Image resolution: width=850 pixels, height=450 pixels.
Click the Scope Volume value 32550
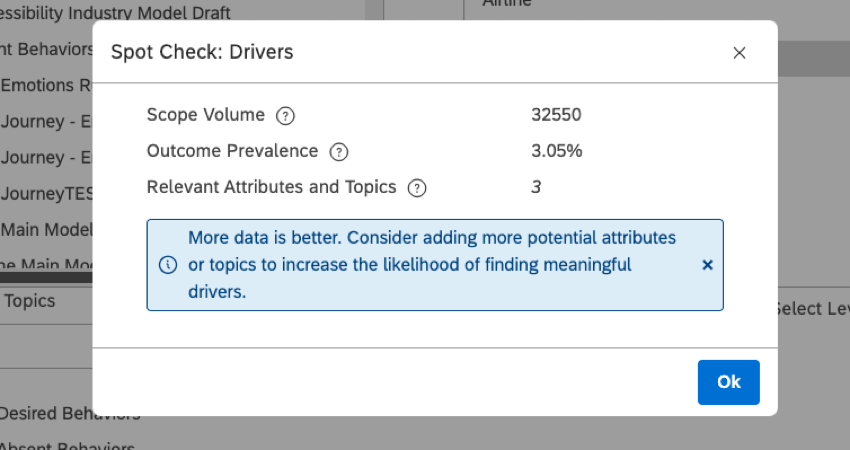[556, 115]
